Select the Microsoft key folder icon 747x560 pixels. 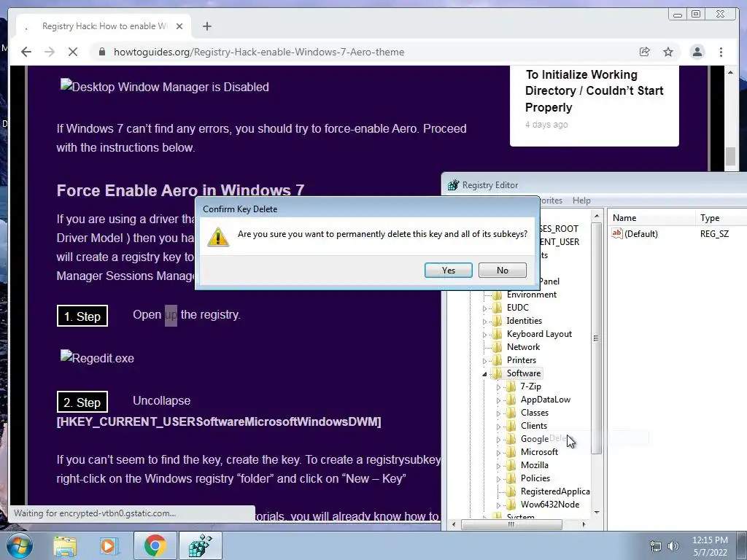click(x=511, y=451)
